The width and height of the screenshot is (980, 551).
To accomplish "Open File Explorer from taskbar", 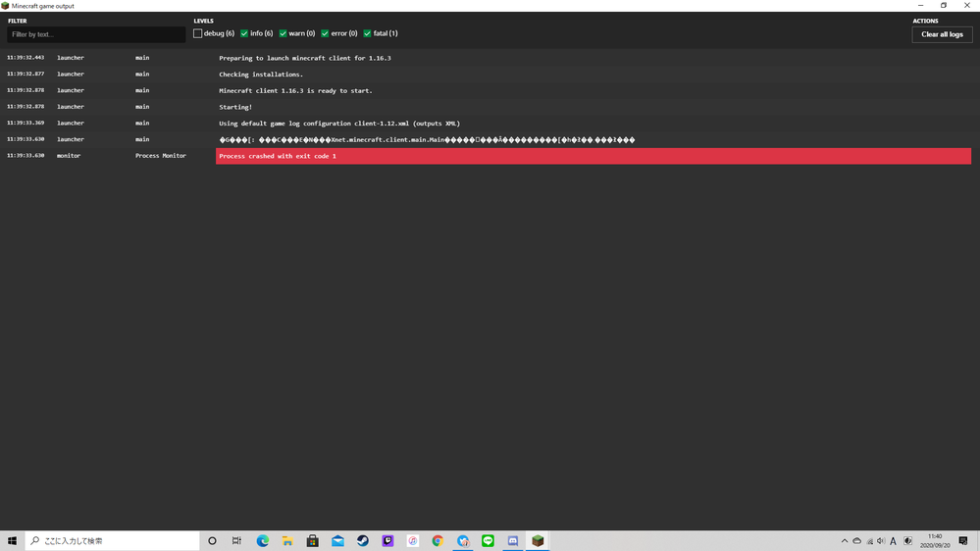I will point(287,541).
